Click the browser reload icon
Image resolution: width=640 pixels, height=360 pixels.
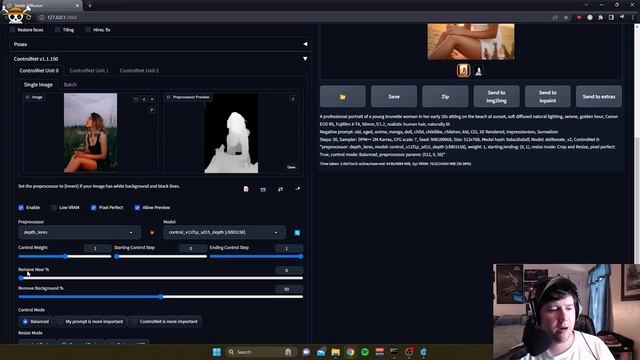tap(29, 18)
